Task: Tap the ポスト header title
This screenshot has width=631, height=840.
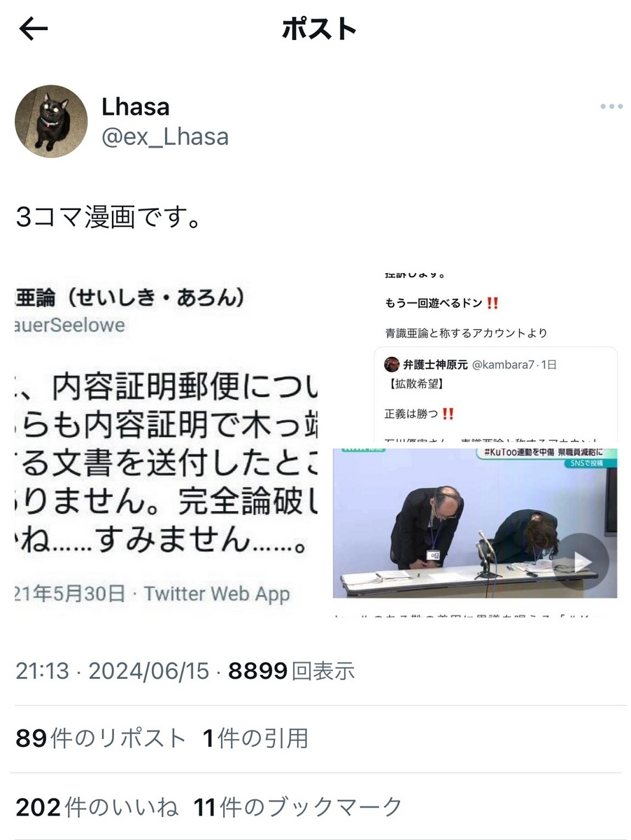Action: 319,29
